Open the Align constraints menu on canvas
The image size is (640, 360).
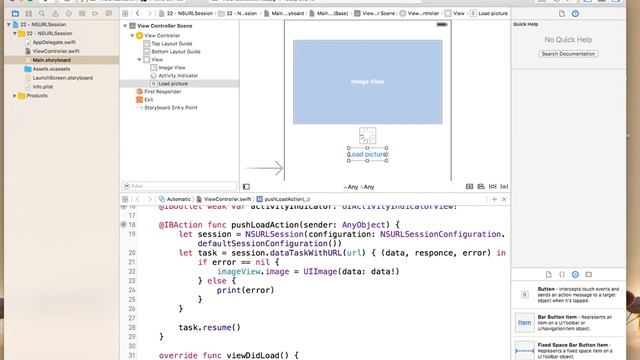481,187
